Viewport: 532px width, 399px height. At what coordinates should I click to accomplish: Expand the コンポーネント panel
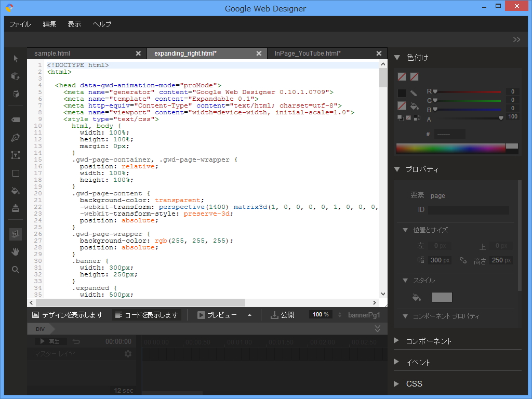tap(429, 341)
